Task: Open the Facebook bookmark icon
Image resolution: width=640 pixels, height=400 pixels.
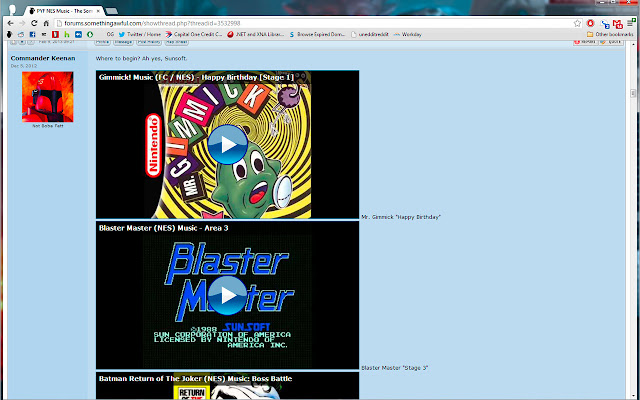Action: tap(32, 33)
